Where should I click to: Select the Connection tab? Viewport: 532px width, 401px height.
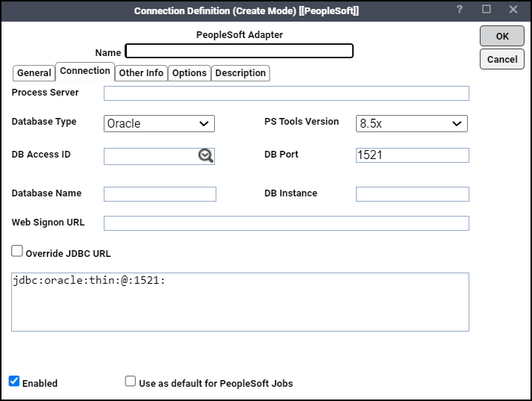[x=85, y=71]
